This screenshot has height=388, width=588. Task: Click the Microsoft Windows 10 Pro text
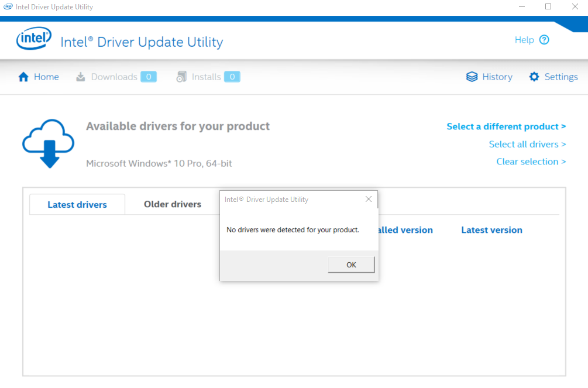(159, 163)
